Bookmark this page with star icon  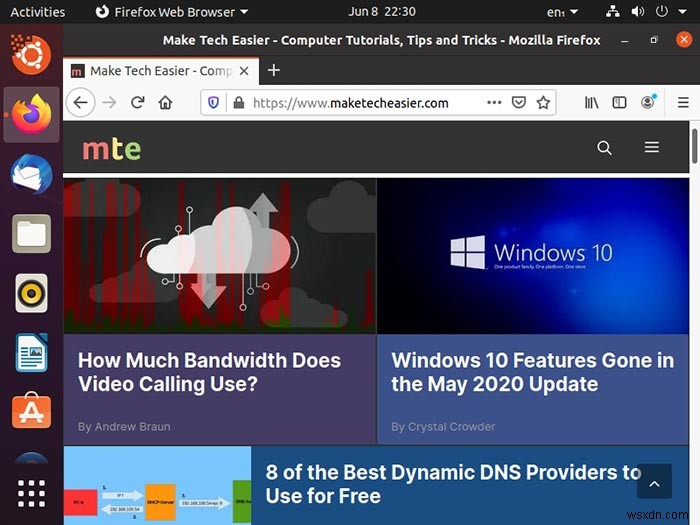coord(543,103)
